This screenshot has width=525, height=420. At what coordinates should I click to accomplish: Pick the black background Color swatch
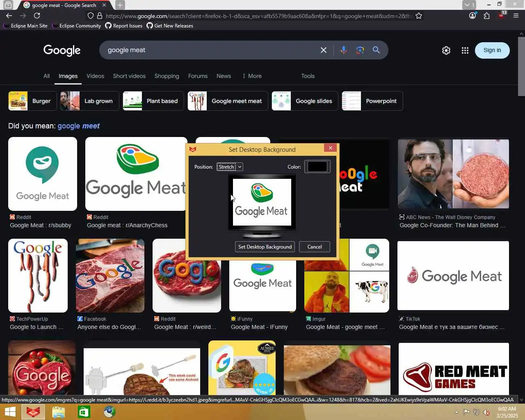[317, 167]
